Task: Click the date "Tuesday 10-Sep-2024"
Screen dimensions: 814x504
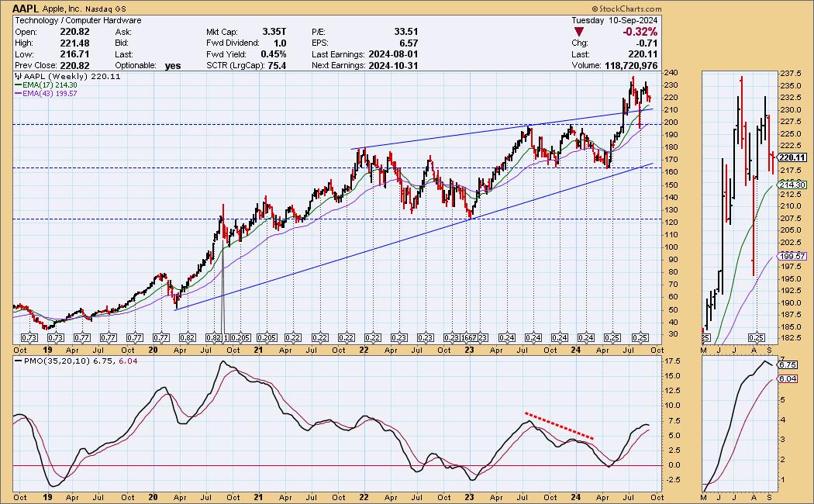Action: pos(615,20)
